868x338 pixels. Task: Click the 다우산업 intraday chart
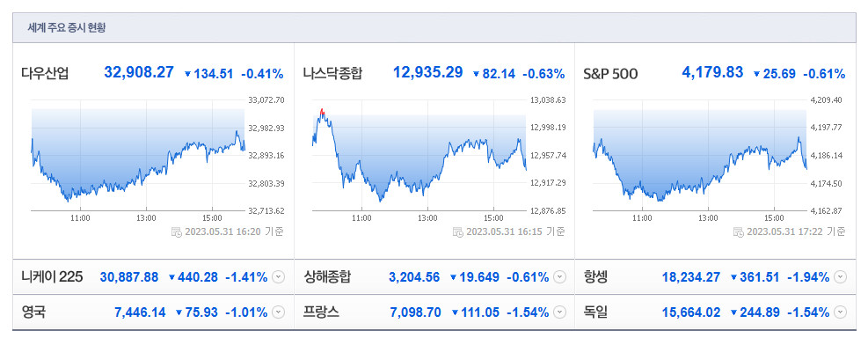point(138,155)
